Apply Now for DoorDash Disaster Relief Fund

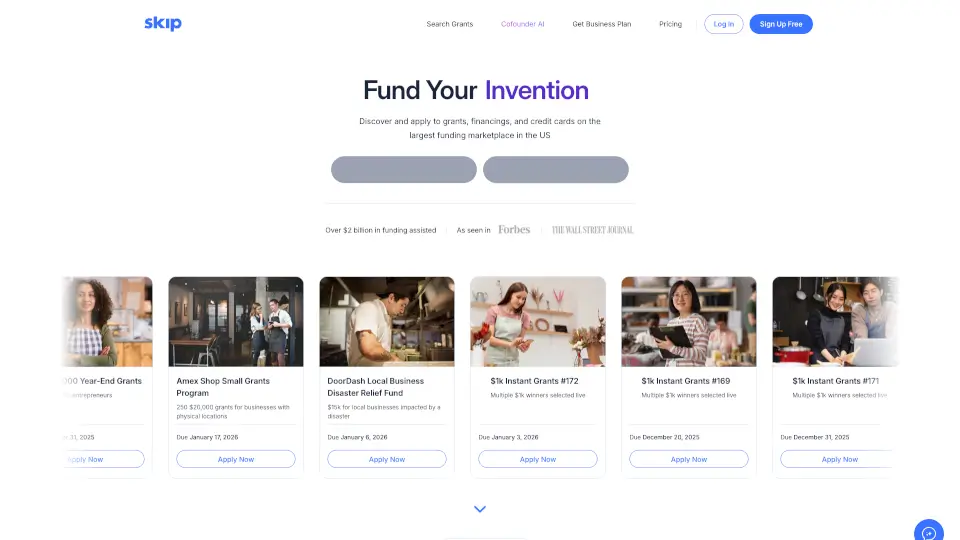click(387, 459)
